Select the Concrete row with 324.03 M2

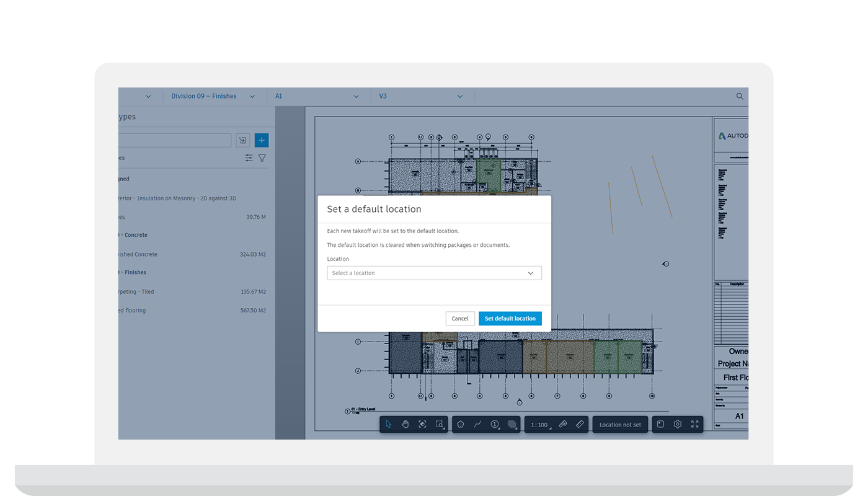[193, 254]
